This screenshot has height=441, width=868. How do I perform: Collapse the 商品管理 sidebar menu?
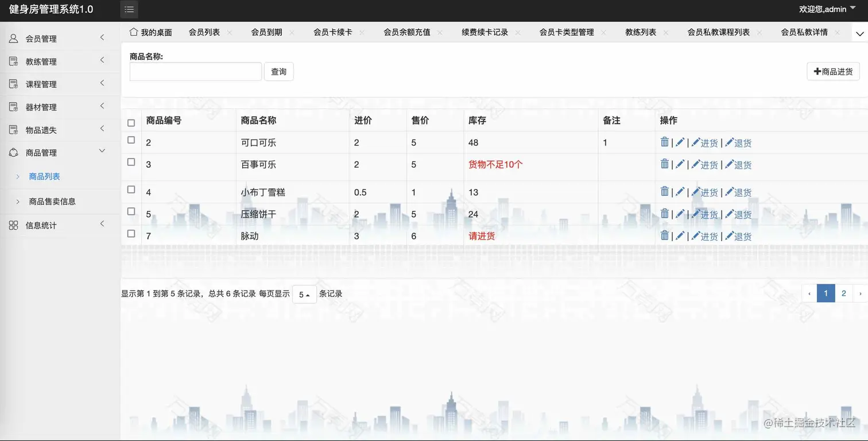pos(60,153)
